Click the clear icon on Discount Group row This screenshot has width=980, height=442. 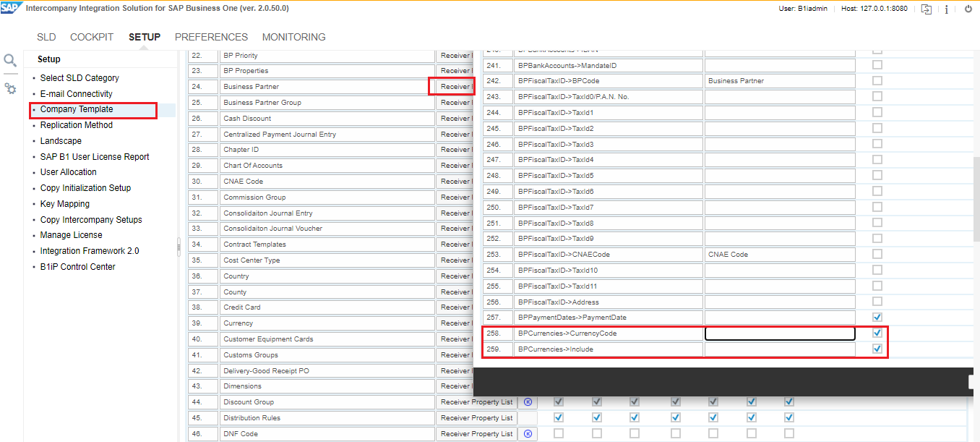(528, 402)
